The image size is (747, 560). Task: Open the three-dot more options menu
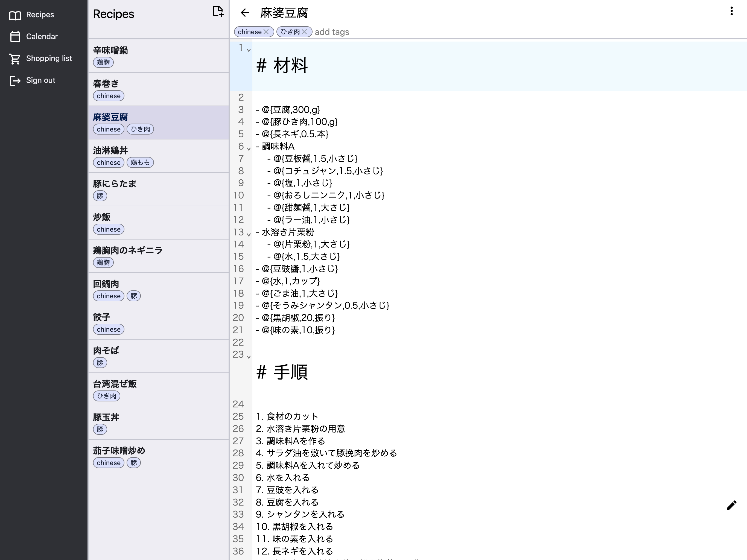[731, 11]
